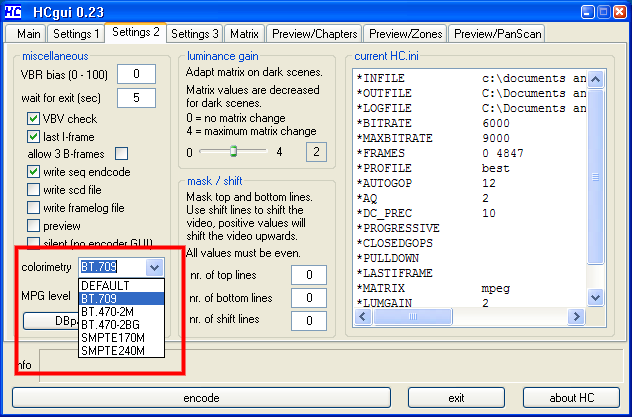Toggle write seq endcode checkbox
This screenshot has width=632, height=417.
(33, 172)
